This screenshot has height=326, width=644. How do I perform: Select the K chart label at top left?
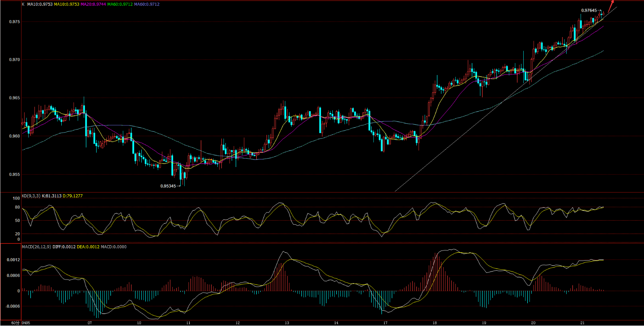click(23, 4)
